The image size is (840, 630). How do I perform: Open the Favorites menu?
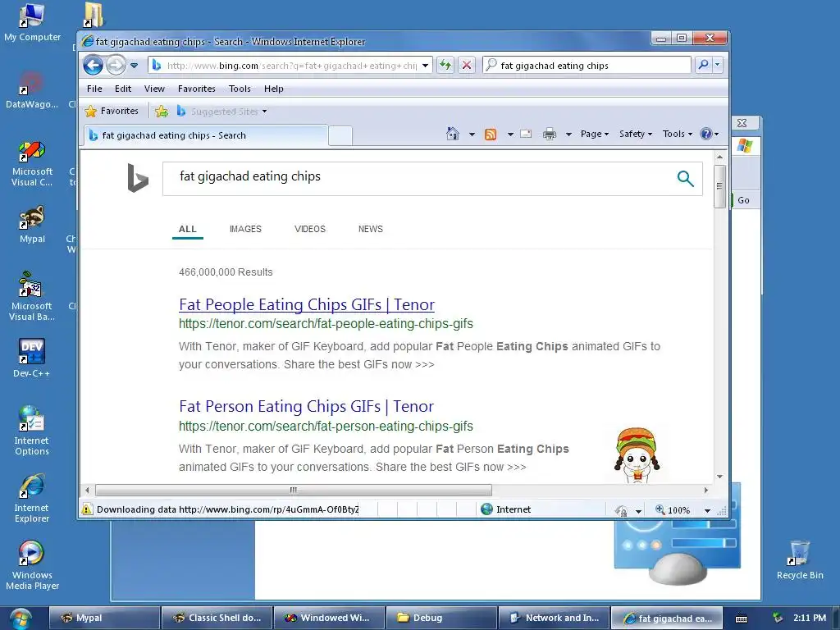197,89
